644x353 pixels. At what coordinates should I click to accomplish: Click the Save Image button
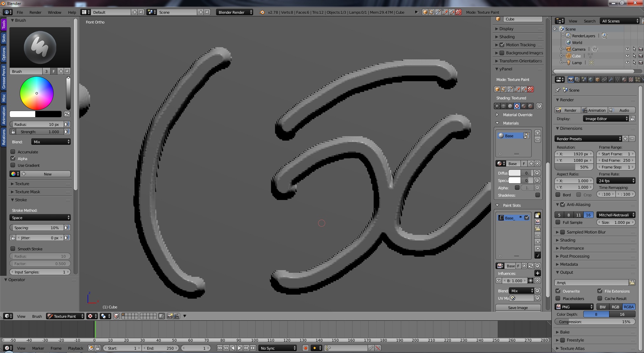[518, 307]
